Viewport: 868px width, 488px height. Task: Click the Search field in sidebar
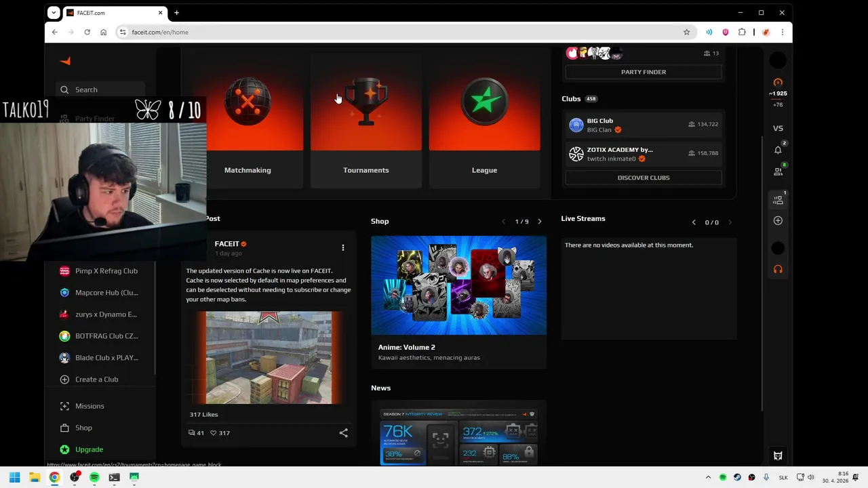tap(100, 89)
